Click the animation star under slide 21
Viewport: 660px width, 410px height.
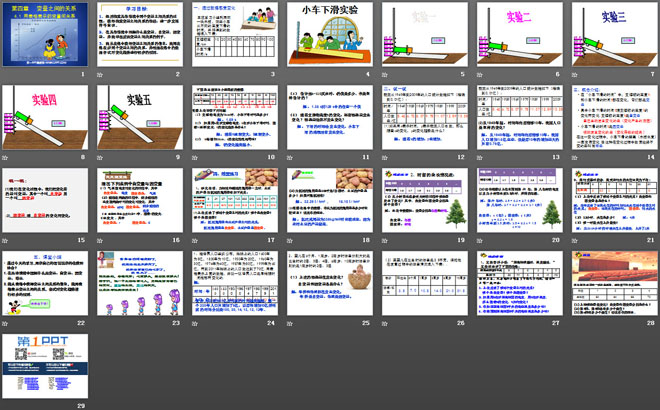[x=575, y=240]
